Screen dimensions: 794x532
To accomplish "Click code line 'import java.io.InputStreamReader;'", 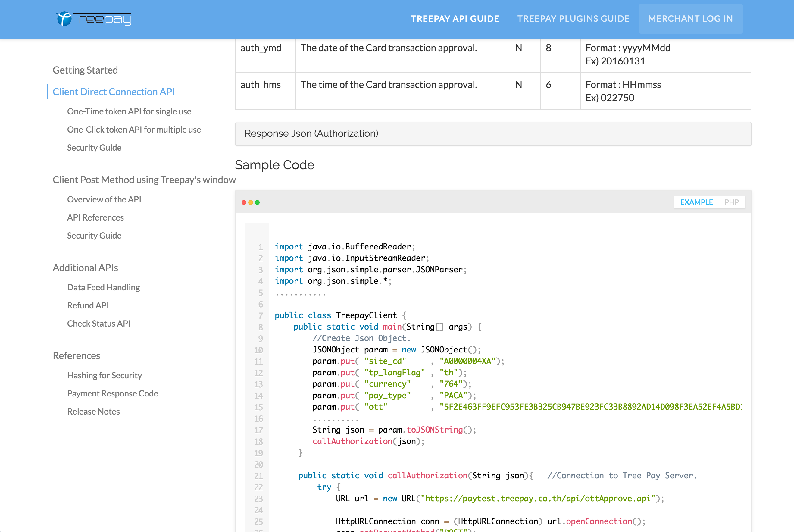I will (x=352, y=258).
